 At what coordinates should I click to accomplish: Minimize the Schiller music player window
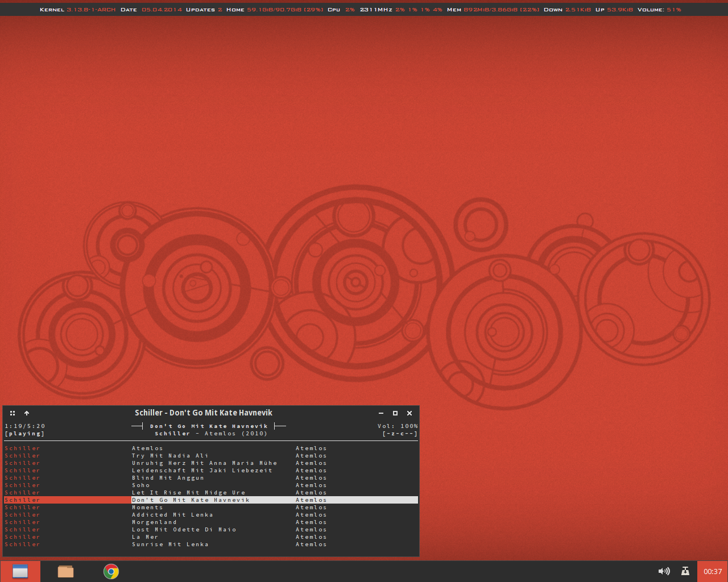[381, 413]
